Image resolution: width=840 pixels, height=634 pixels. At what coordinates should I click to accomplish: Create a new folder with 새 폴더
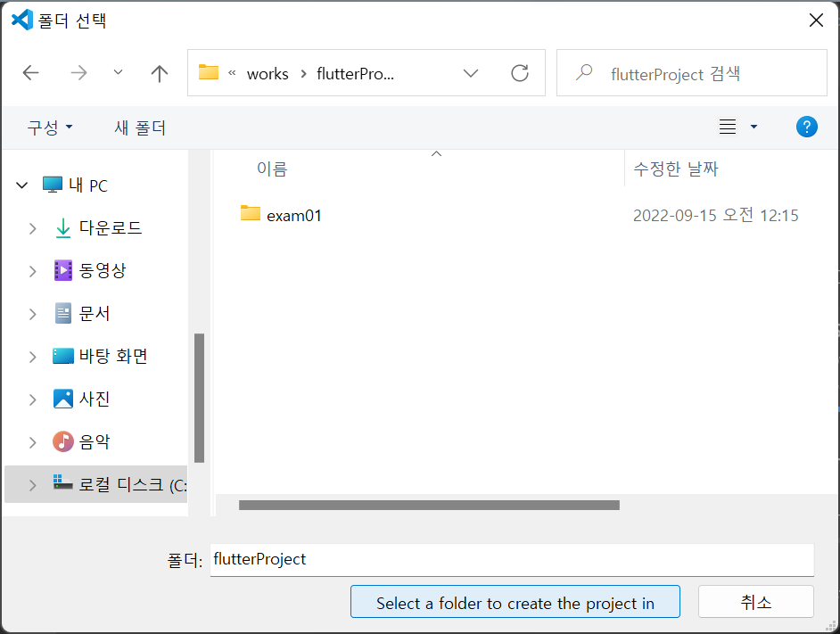pos(140,128)
